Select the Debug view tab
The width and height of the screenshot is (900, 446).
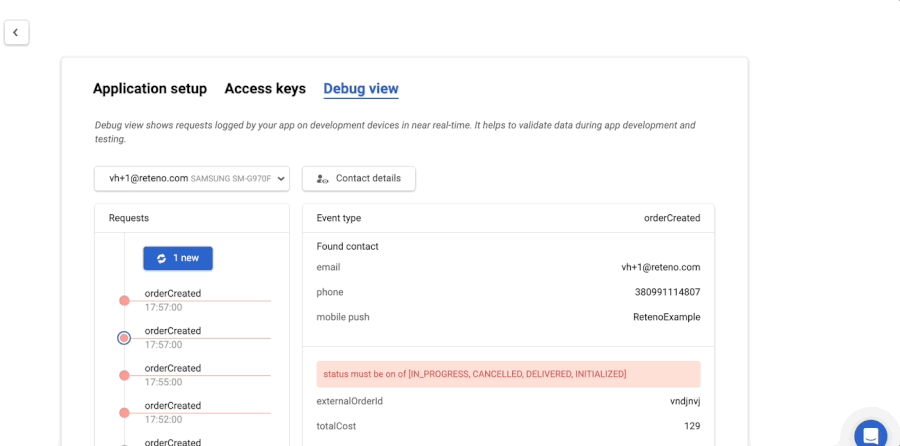(x=361, y=89)
